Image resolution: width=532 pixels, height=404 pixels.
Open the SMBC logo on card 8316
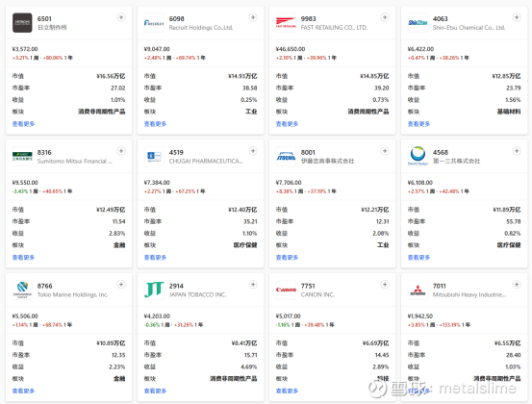point(22,157)
